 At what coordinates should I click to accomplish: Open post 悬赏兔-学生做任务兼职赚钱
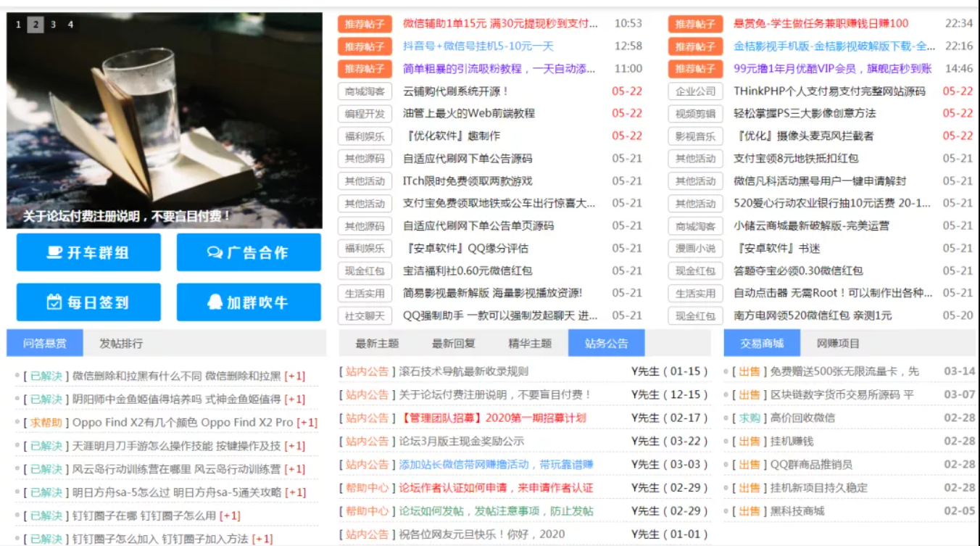[x=821, y=23]
